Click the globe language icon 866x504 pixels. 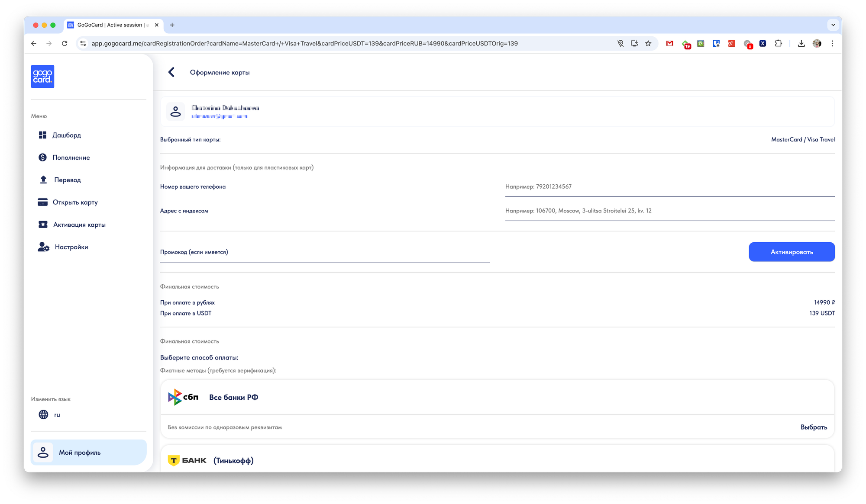(43, 414)
